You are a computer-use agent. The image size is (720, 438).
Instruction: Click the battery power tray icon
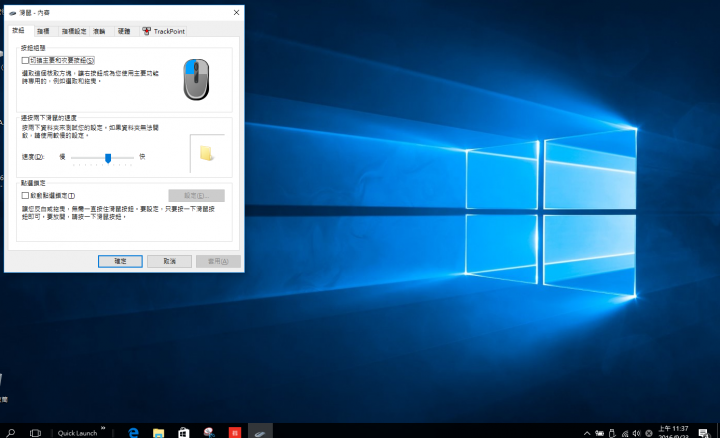coord(600,433)
